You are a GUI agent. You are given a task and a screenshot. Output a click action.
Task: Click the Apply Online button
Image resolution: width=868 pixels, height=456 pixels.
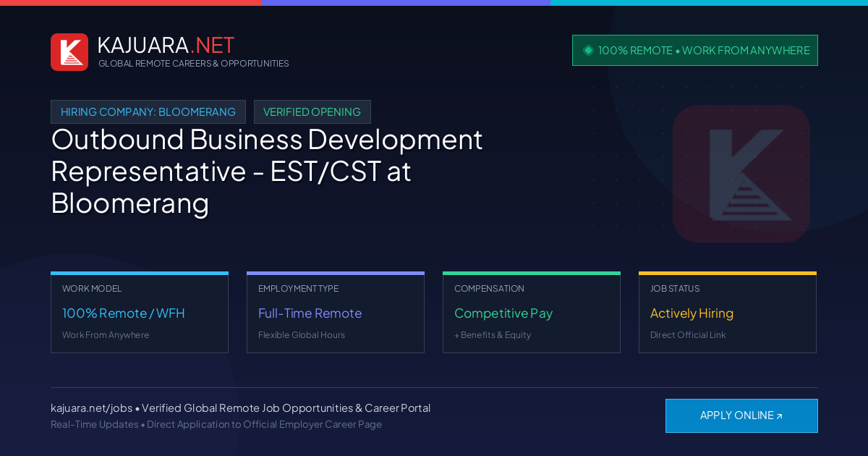[741, 415]
